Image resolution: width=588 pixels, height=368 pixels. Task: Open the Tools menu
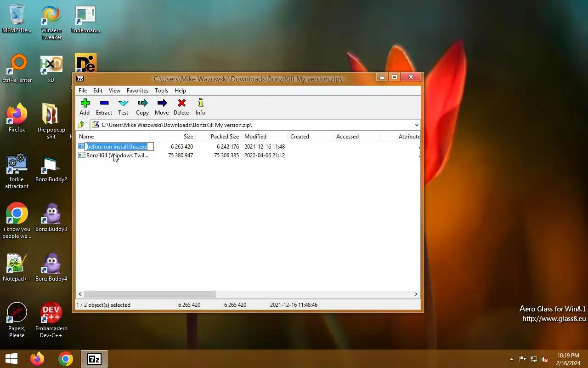161,91
